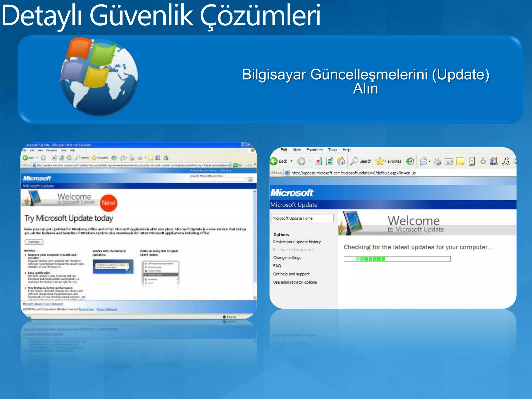Click the books Research icon in right toolbar

coord(494,161)
